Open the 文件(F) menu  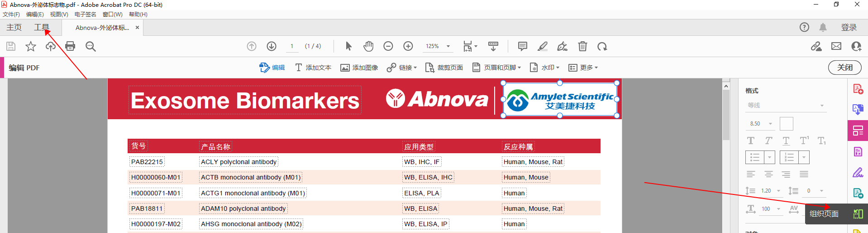[x=11, y=15]
